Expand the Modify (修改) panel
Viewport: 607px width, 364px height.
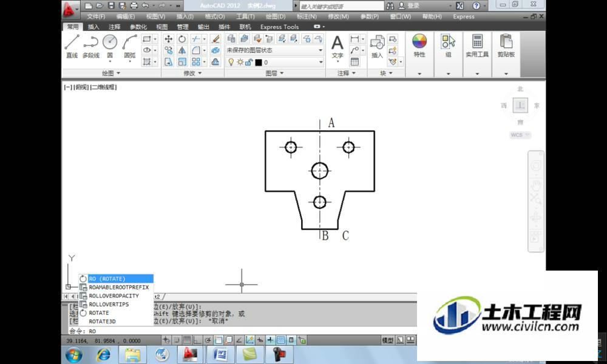pyautogui.click(x=192, y=73)
